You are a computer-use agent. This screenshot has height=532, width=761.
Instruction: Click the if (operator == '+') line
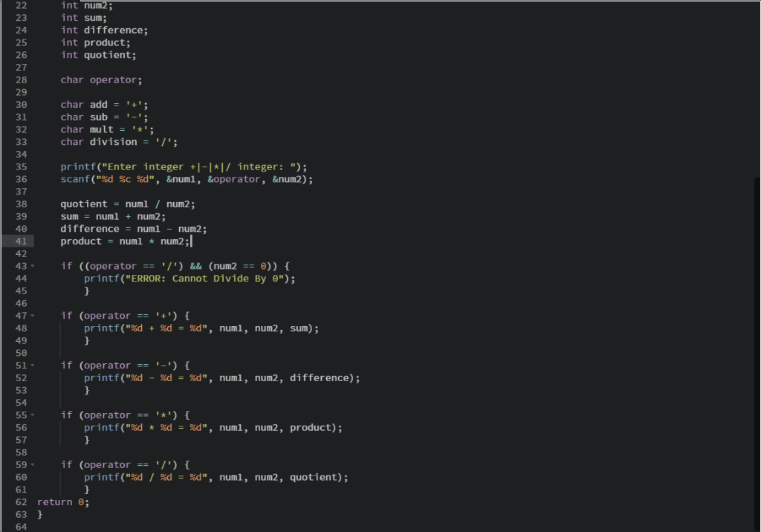125,316
